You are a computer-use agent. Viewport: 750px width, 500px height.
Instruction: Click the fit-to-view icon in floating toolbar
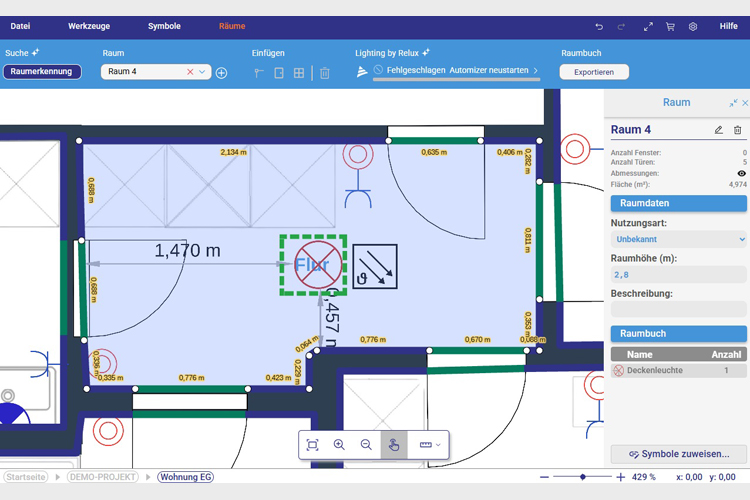(x=312, y=445)
